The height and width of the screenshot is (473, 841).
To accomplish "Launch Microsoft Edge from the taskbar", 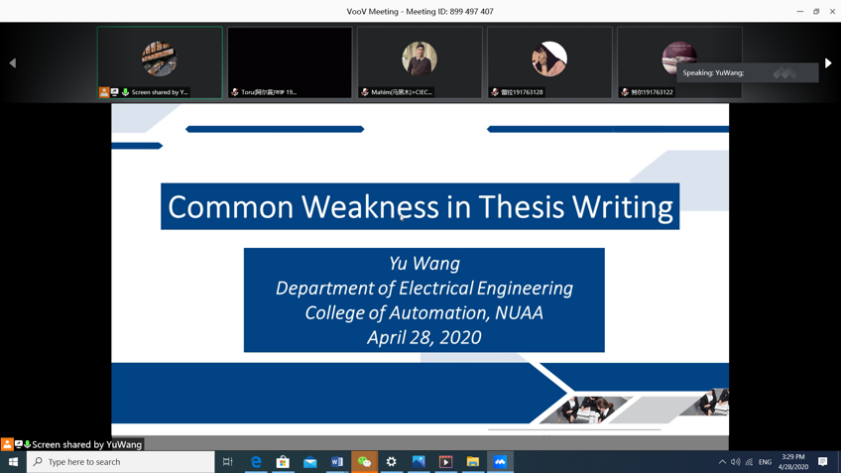I will (x=256, y=462).
